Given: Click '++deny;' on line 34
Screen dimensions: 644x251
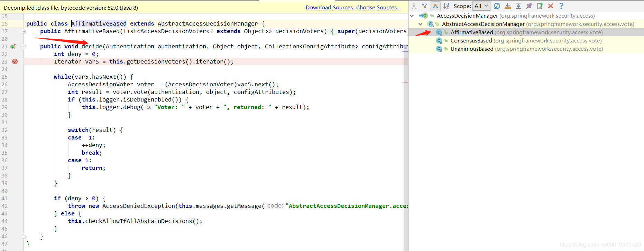Looking at the screenshot, I should pos(93,145).
